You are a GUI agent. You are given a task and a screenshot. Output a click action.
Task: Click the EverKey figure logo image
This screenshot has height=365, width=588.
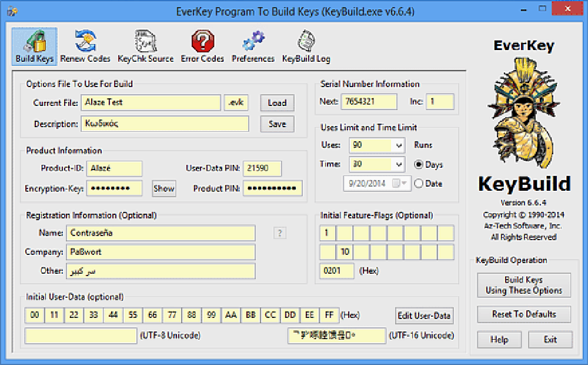pos(524,114)
